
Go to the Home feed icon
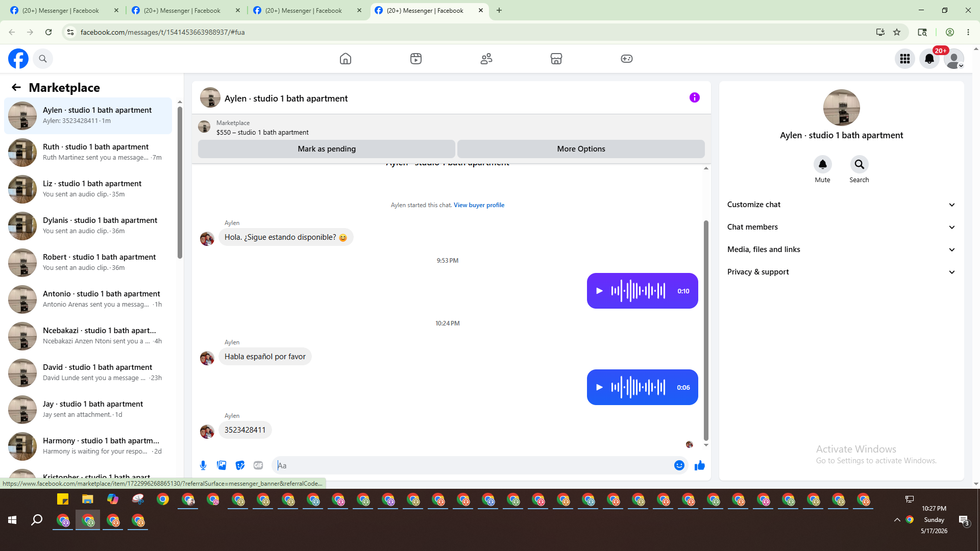[346, 59]
